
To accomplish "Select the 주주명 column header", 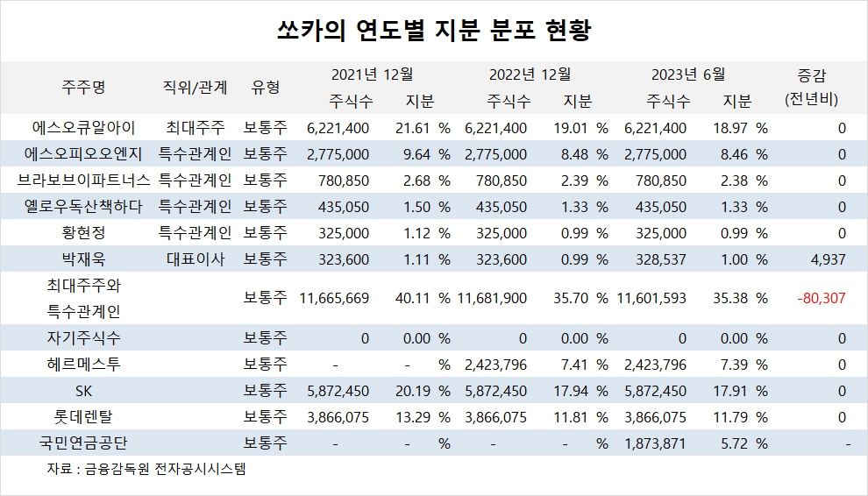I will [x=83, y=87].
